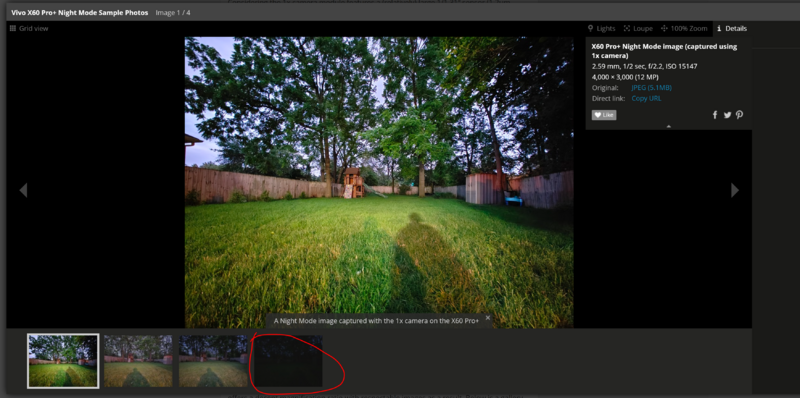This screenshot has width=800, height=398.
Task: Like this photo
Action: [604, 115]
